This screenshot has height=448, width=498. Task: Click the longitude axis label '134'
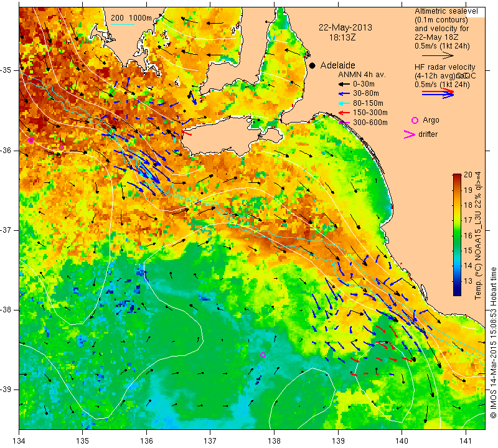pos(19,441)
